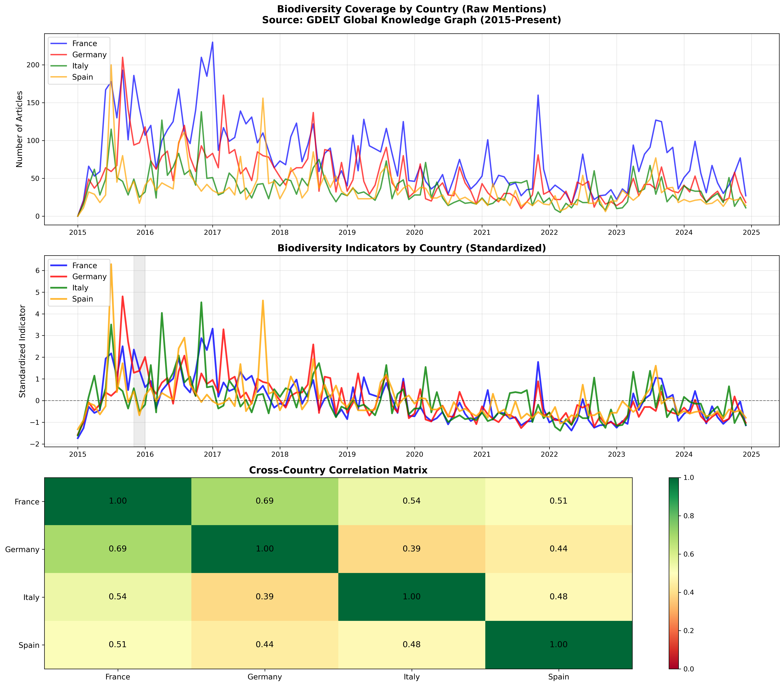Click the Standardized Indicator y-axis label
The image size is (784, 686).
22,351
